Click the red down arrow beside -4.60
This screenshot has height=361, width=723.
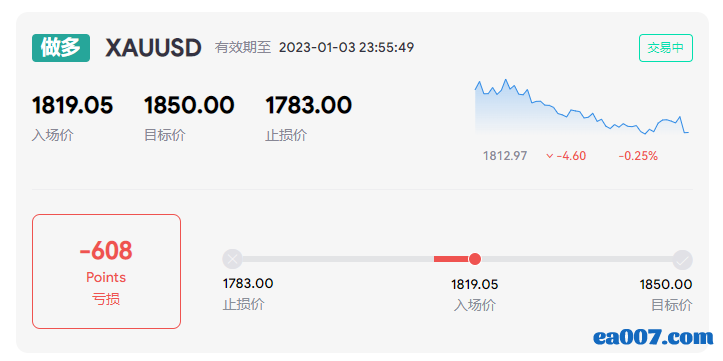click(549, 156)
